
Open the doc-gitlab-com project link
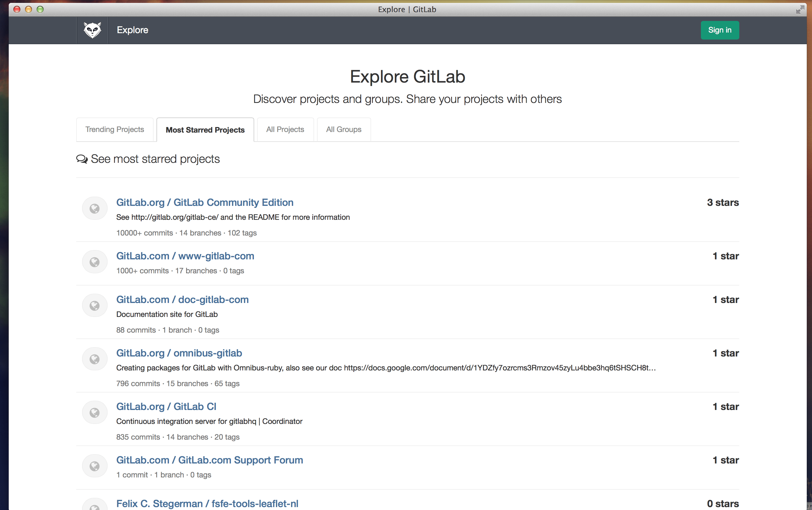[x=182, y=299]
